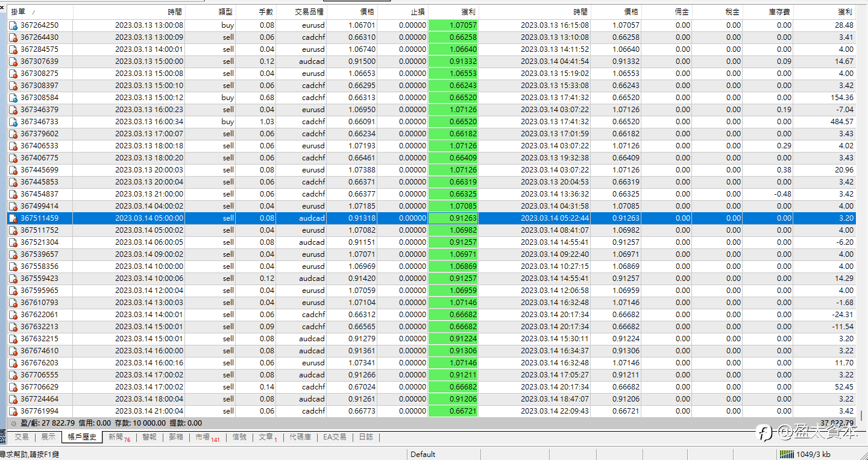Click the round icon beside 盈/虧 summary

pyautogui.click(x=13, y=423)
